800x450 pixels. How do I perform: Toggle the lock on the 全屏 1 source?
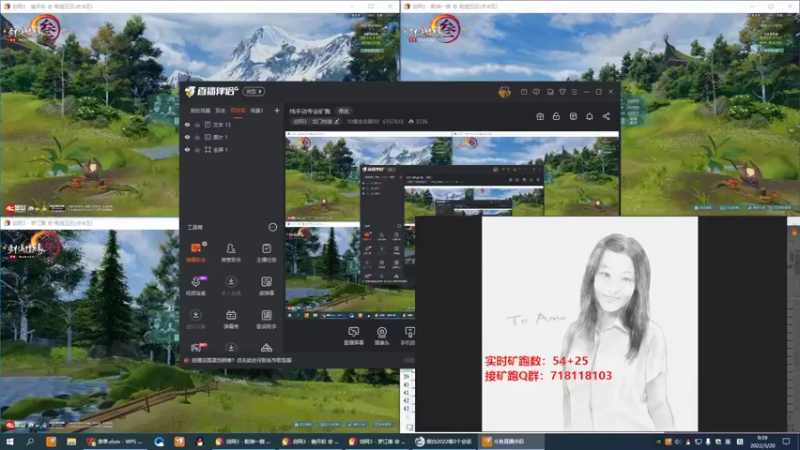point(197,149)
